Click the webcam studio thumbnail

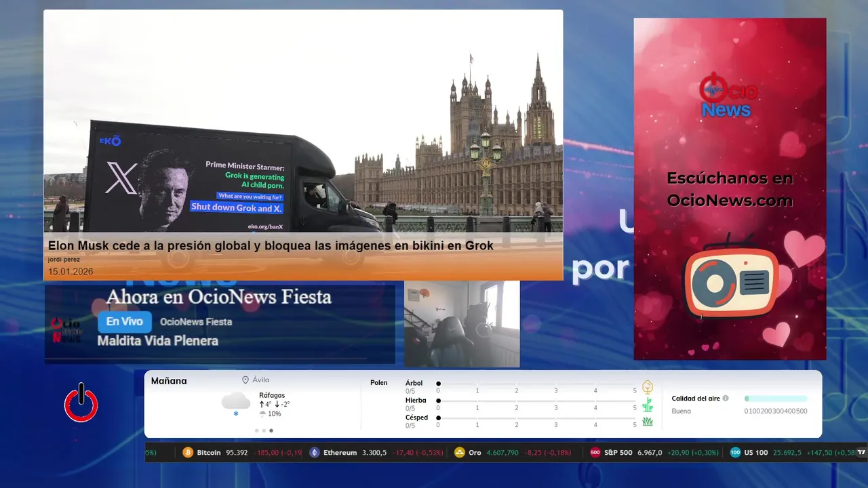pos(462,324)
